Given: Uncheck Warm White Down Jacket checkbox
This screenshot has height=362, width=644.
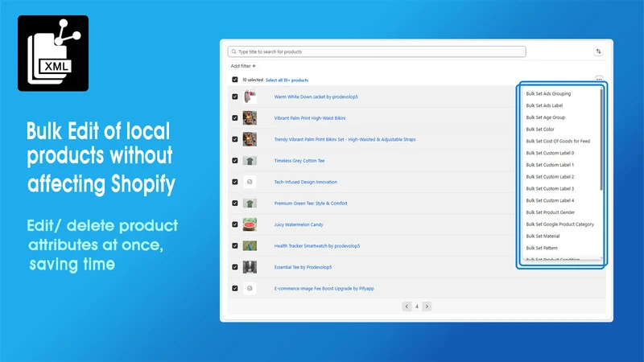Looking at the screenshot, I should tap(235, 97).
